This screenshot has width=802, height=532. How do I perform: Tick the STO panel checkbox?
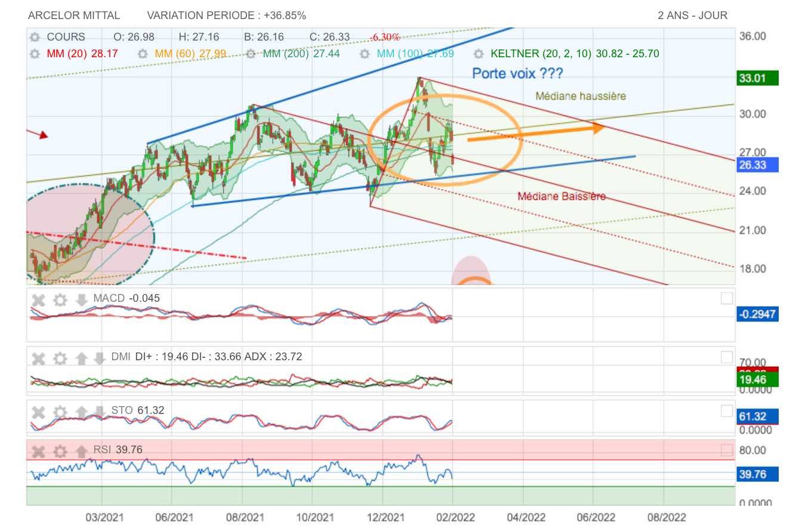(726, 410)
